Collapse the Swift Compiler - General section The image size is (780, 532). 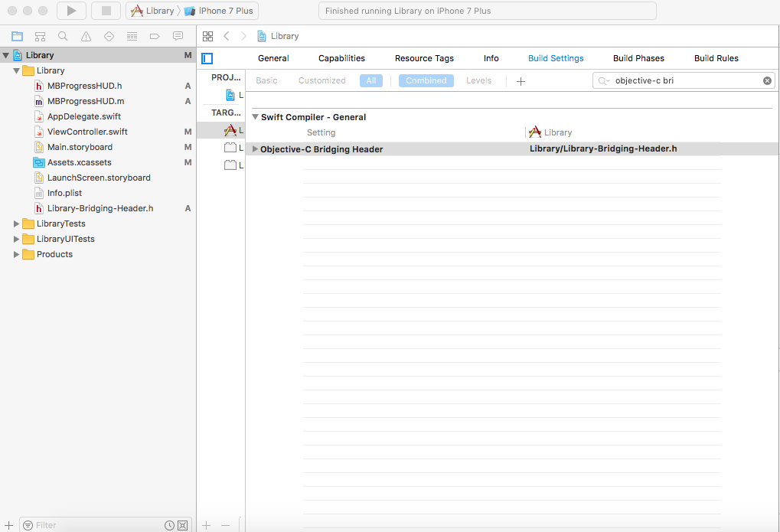pos(256,116)
